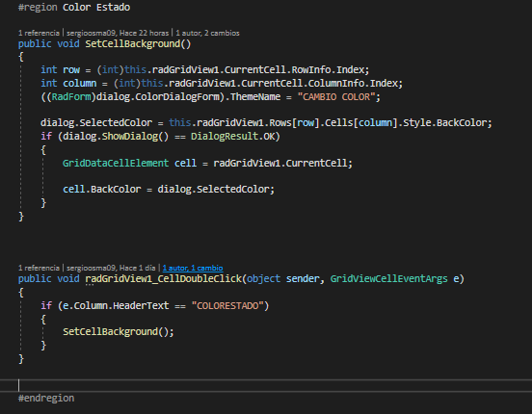Click the GridViewCellEventArgs parameter type
This screenshot has width=532, height=414.
tap(388, 278)
